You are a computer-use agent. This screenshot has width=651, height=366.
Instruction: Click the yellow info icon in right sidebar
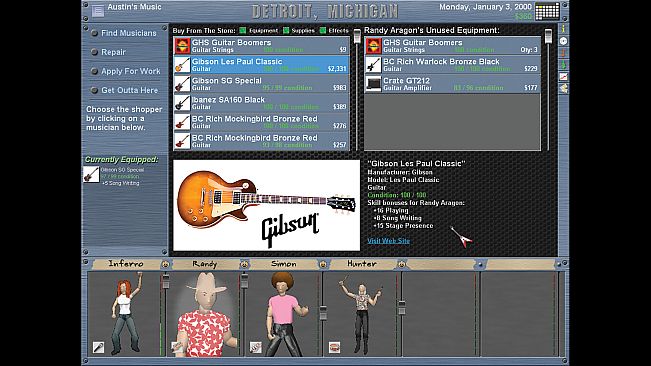tap(563, 29)
